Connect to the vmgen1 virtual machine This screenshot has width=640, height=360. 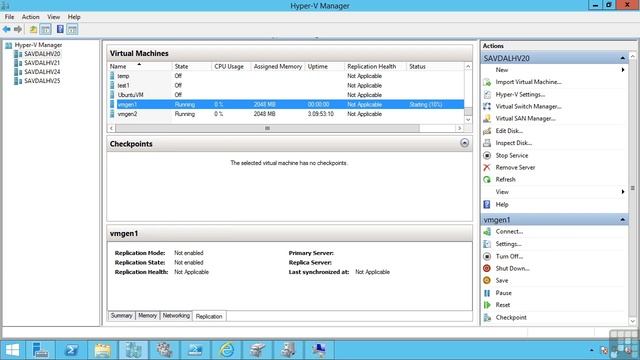pos(509,231)
